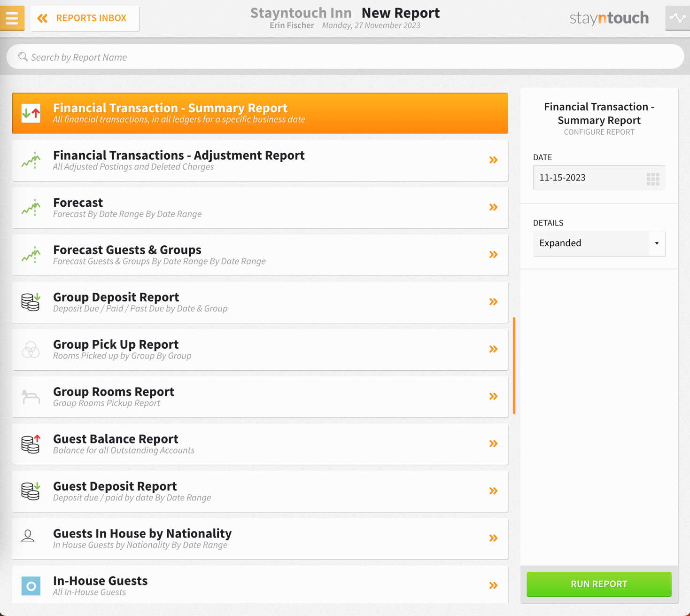Click Forecast Guests & Groups chart icon
The image size is (690, 616).
[31, 255]
